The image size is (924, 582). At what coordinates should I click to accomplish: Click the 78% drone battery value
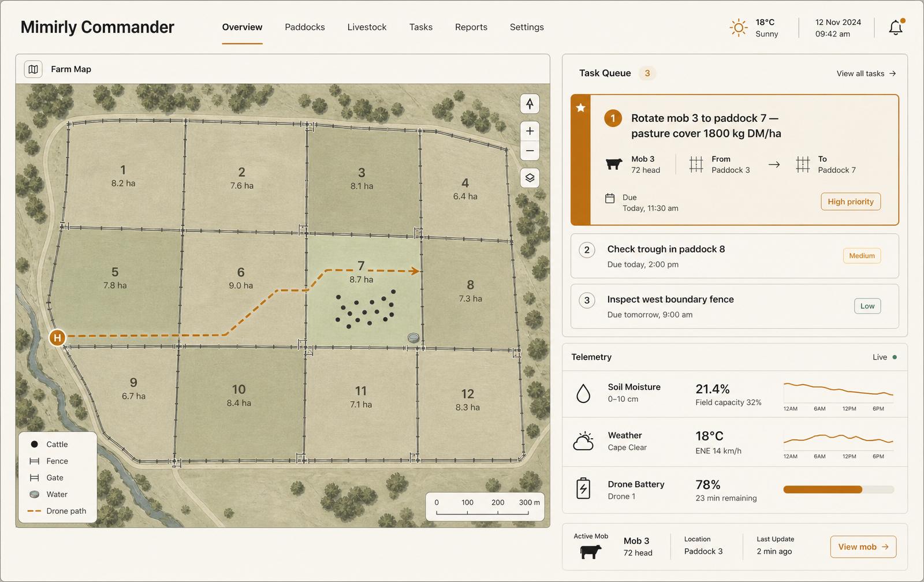tap(708, 485)
